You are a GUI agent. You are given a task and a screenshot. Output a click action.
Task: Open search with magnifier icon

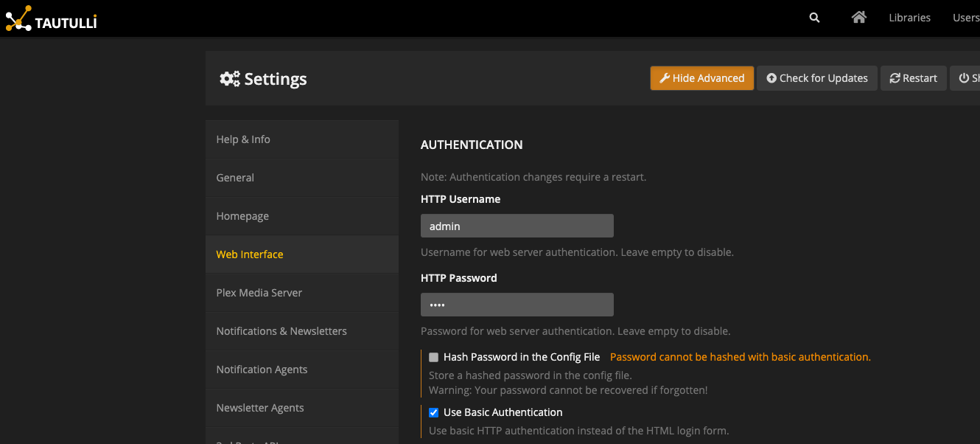coord(814,18)
